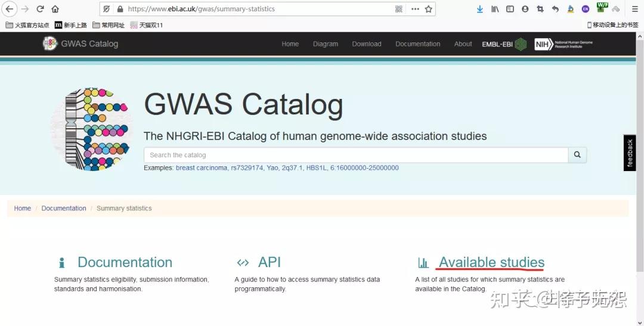Open the downloads arrow icon
644x326 pixels.
[x=479, y=9]
